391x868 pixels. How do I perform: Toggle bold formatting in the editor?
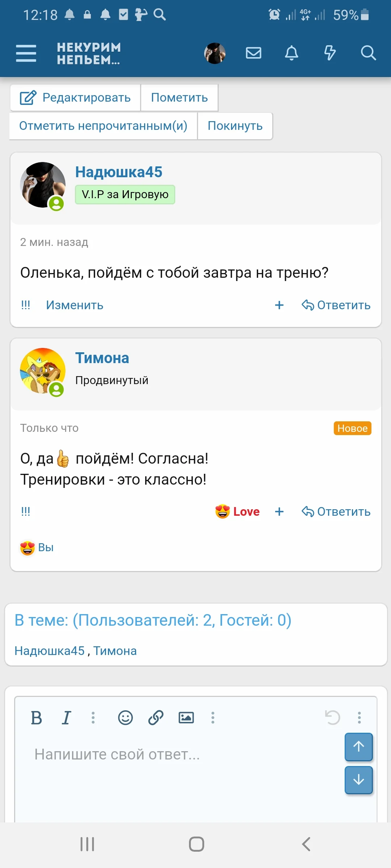pyautogui.click(x=36, y=718)
